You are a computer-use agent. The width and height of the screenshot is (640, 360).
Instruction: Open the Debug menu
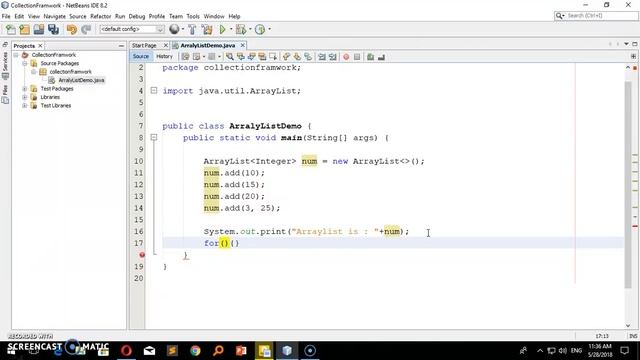(x=137, y=16)
